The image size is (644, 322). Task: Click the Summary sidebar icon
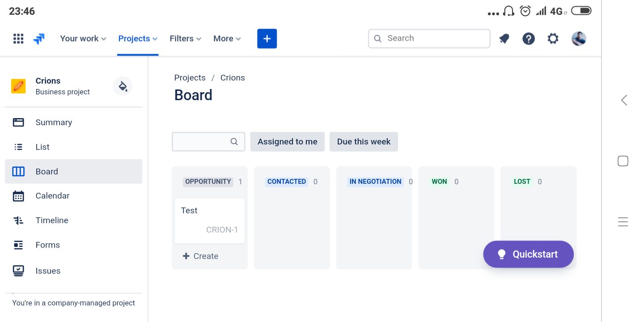point(18,122)
